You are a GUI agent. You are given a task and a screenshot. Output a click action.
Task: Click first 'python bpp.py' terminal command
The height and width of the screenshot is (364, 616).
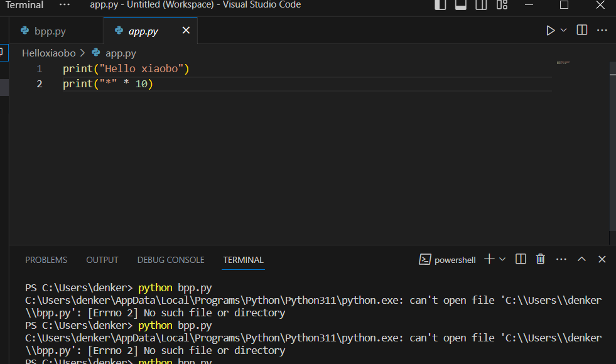click(x=175, y=288)
